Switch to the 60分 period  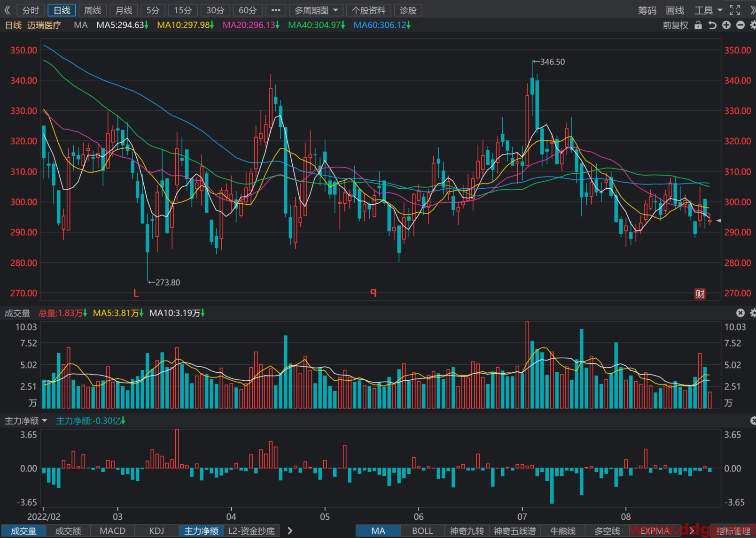(247, 10)
